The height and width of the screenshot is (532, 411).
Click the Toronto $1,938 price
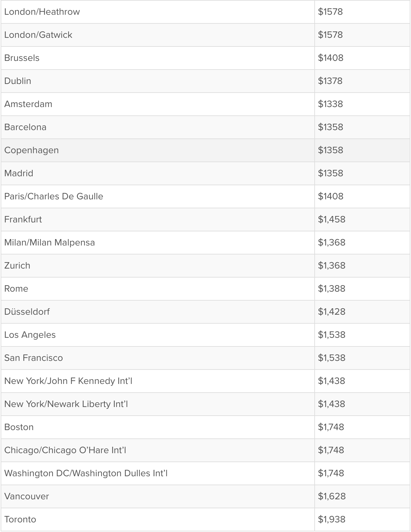[x=332, y=520]
